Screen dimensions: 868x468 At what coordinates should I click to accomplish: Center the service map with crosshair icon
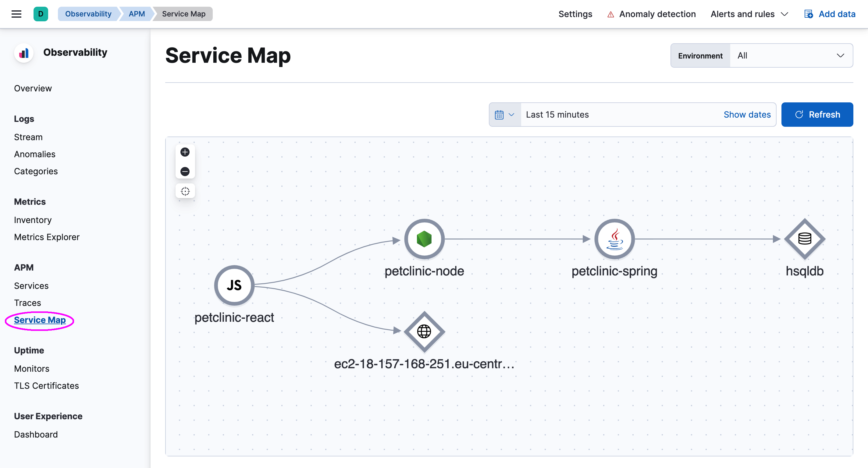185,191
